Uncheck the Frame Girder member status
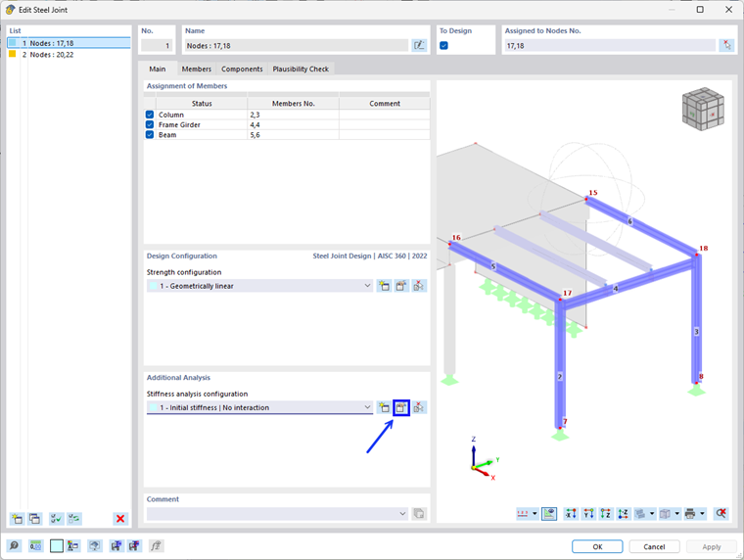This screenshot has width=744, height=560. [150, 124]
